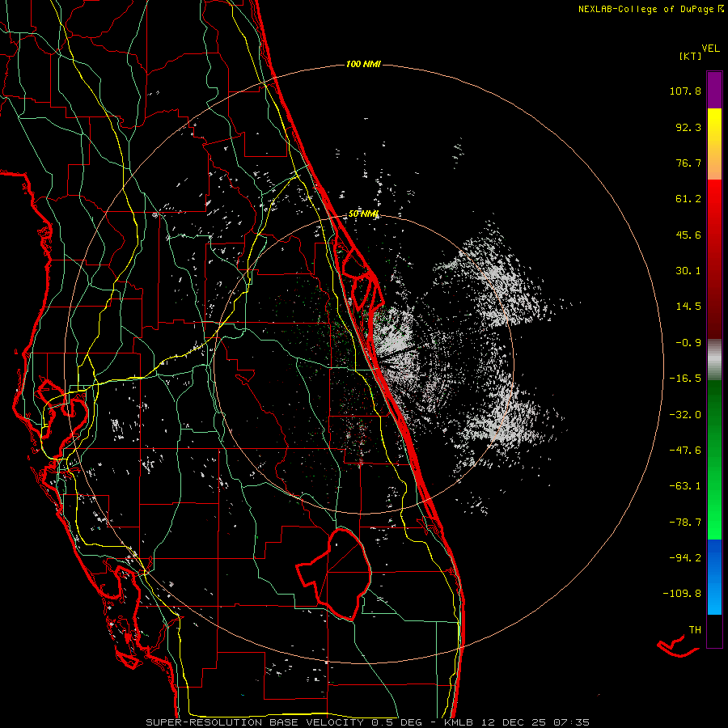
Task: Select the -63.1 scale value
Action: click(x=685, y=486)
